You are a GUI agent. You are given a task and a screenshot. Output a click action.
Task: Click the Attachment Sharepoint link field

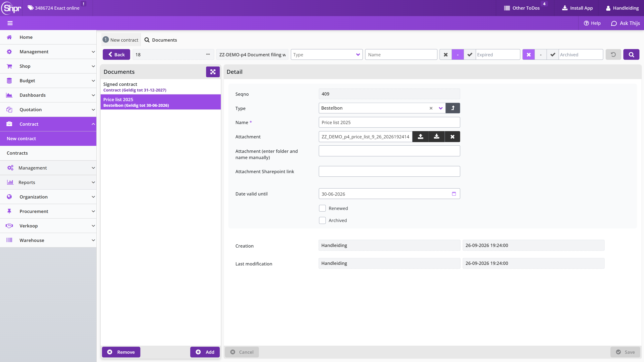pos(389,171)
